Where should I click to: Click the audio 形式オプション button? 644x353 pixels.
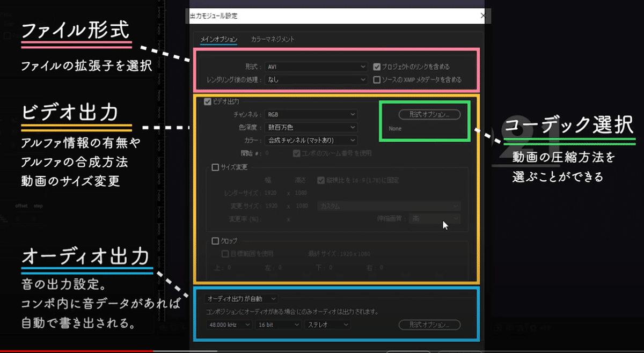pos(430,325)
